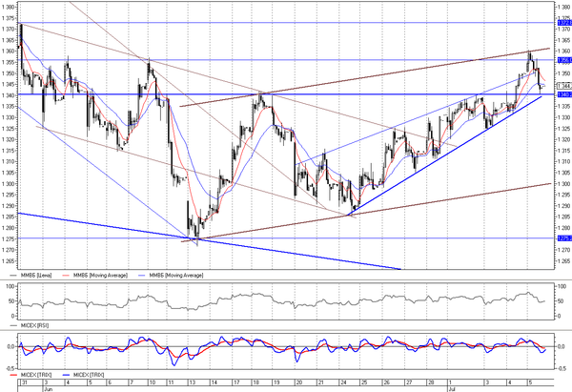The height and width of the screenshot is (392, 572).
Task: Click date 17 on the time axis
Action: click(x=236, y=382)
